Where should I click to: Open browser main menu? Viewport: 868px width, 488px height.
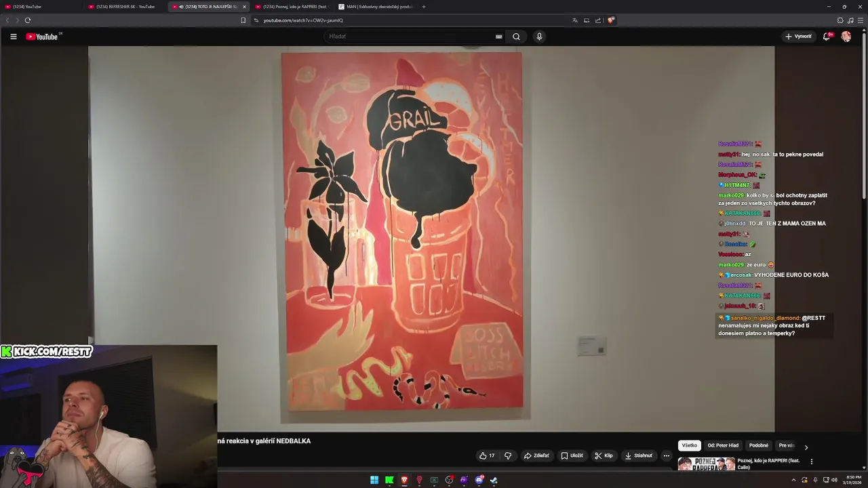(861, 20)
